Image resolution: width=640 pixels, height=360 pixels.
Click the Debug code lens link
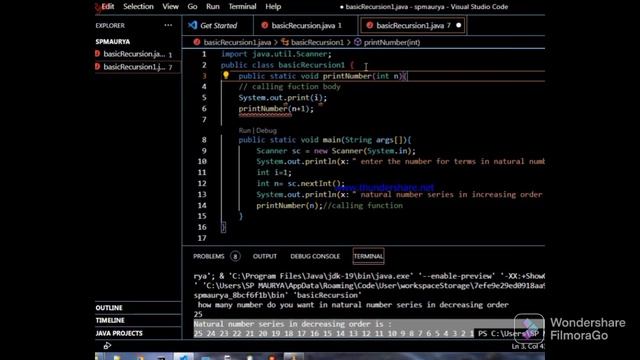267,131
